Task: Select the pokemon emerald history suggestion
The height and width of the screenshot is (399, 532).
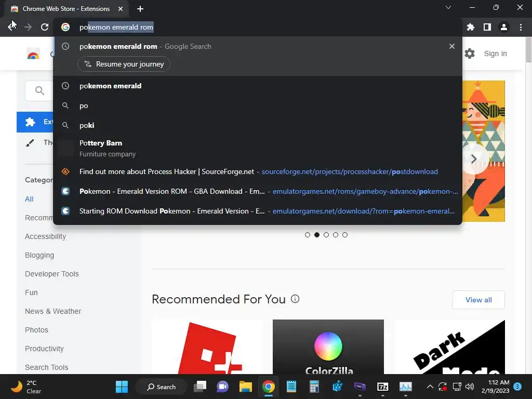Action: (x=258, y=86)
